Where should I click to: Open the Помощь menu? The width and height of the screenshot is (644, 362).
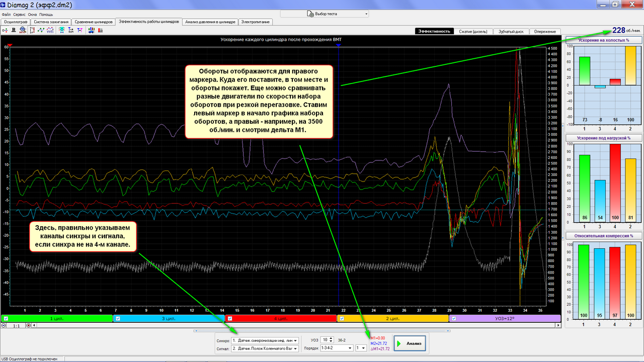tap(46, 15)
